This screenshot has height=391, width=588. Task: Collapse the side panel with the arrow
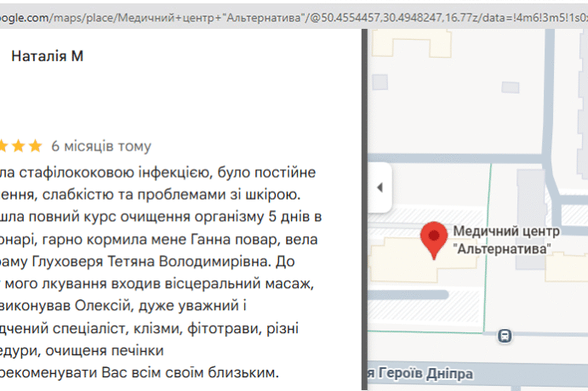click(380, 187)
